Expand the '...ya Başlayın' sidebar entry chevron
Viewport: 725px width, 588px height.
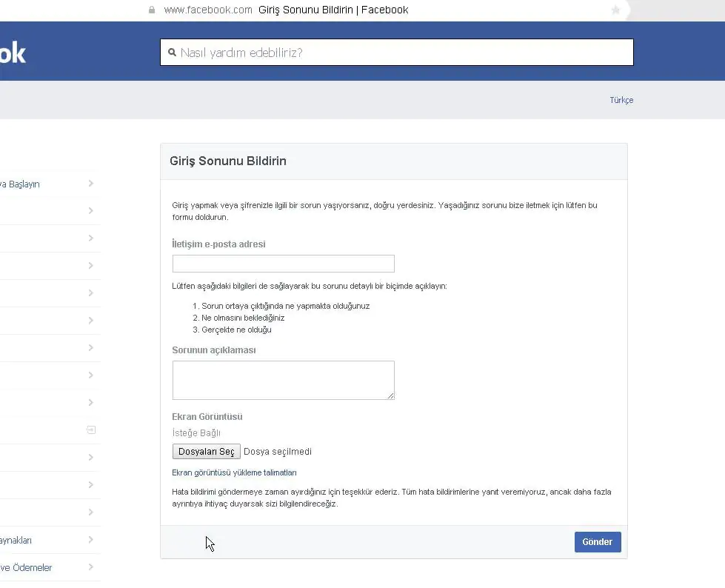(x=90, y=183)
